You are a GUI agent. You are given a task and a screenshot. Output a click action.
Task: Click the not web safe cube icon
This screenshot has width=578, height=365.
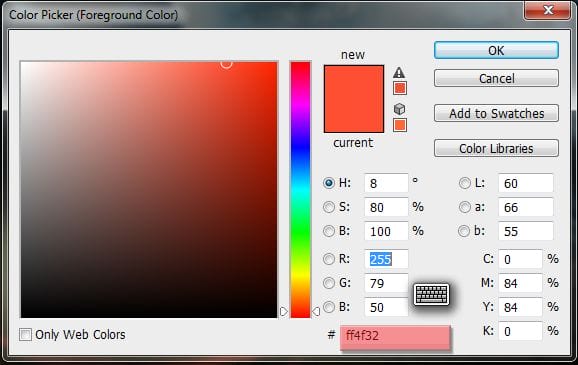tap(400, 109)
